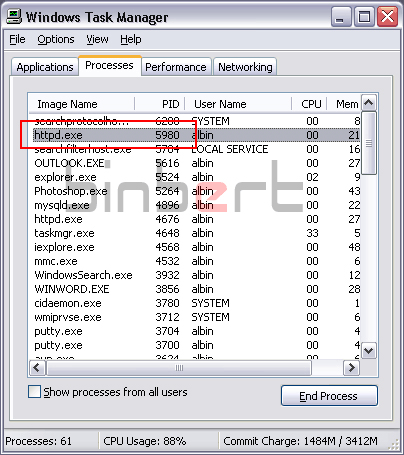Open the Options menu
The width and height of the screenshot is (404, 455).
click(56, 39)
